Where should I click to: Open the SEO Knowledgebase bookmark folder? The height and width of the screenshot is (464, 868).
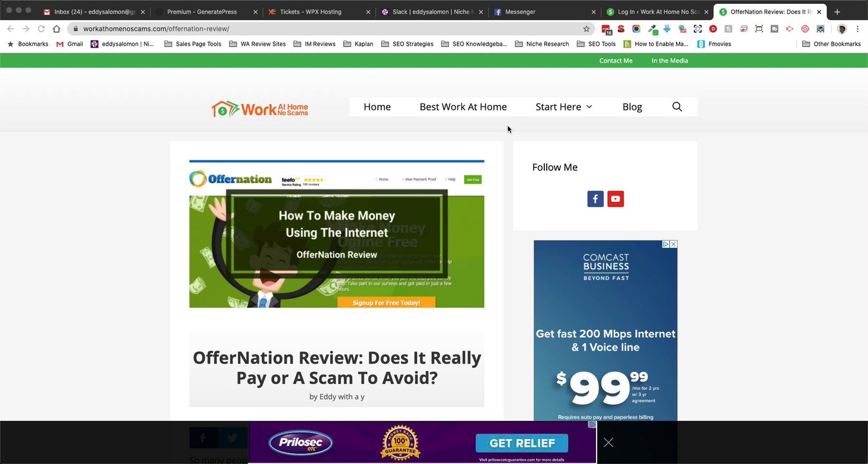(x=475, y=44)
